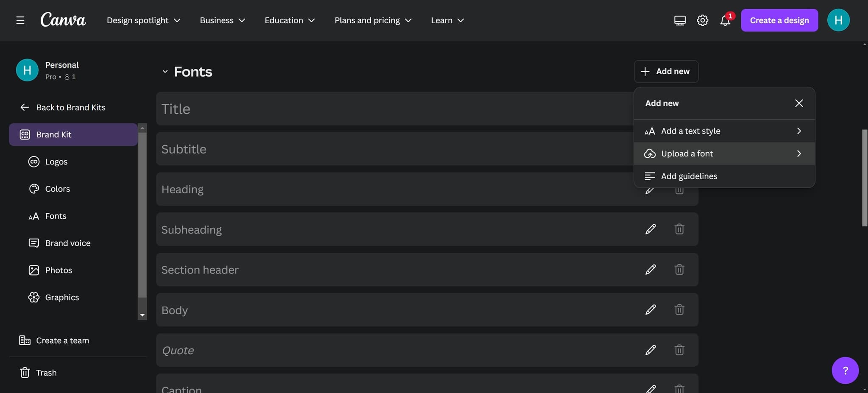Open notifications with unread badge

click(x=724, y=20)
